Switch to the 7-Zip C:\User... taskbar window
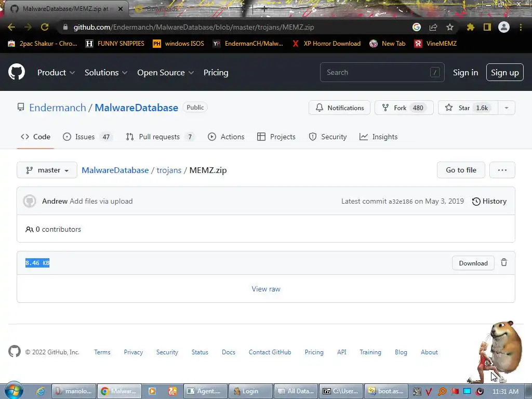532x399 pixels. click(x=341, y=391)
